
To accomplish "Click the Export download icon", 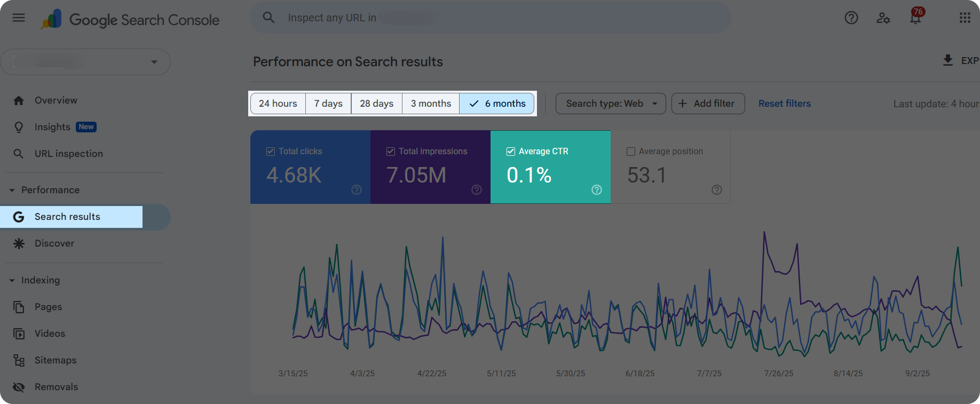I will (x=948, y=60).
